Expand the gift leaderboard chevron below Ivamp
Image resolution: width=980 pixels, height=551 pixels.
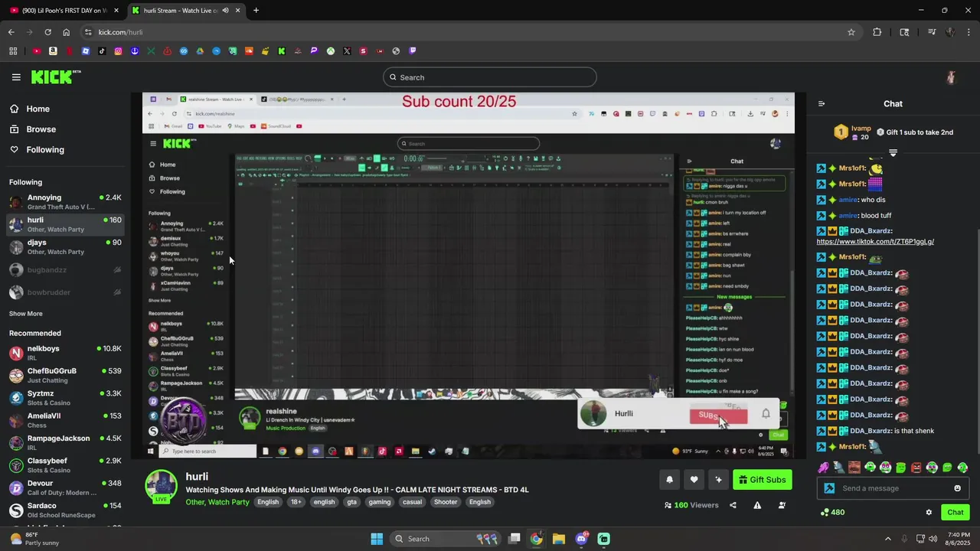(x=893, y=153)
